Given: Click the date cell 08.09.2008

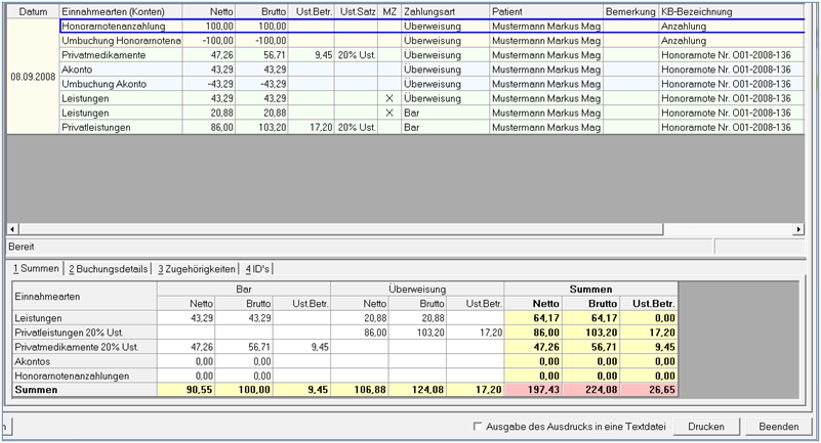Looking at the screenshot, I should click(x=33, y=77).
